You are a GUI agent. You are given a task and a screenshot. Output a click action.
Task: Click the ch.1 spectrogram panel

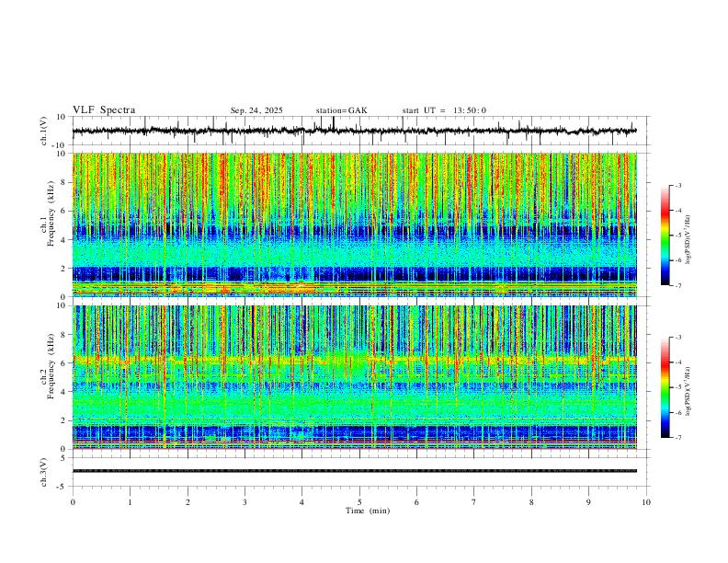pyautogui.click(x=354, y=224)
